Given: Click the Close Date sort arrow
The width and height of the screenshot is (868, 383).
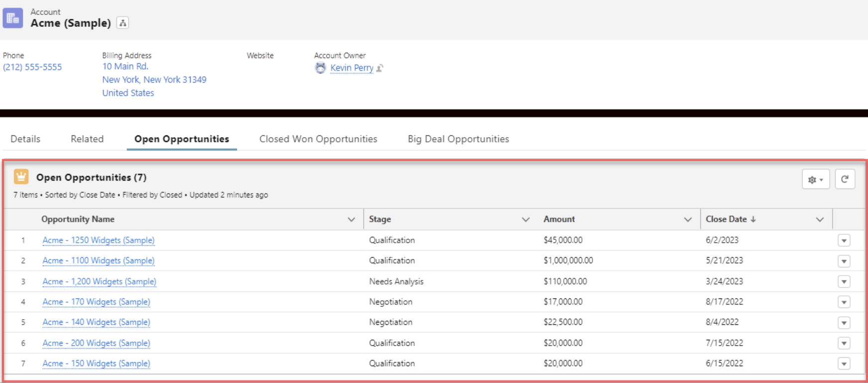Looking at the screenshot, I should pyautogui.click(x=753, y=219).
